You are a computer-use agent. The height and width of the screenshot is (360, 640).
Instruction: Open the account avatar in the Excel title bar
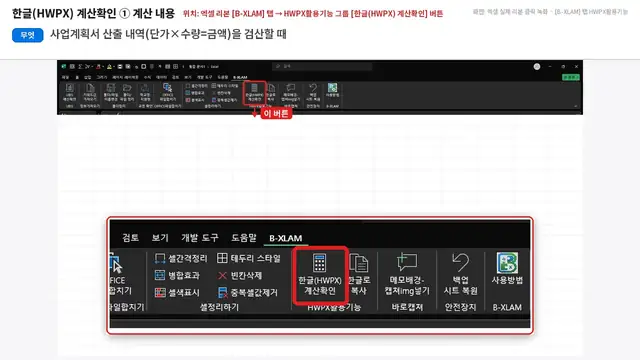tap(537, 67)
